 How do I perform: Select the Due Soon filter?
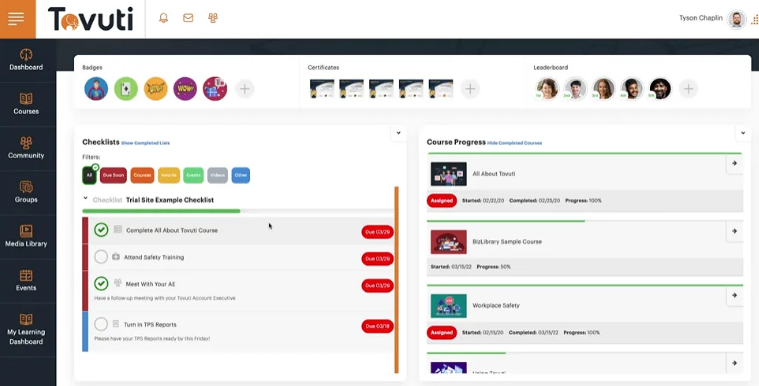tap(113, 175)
